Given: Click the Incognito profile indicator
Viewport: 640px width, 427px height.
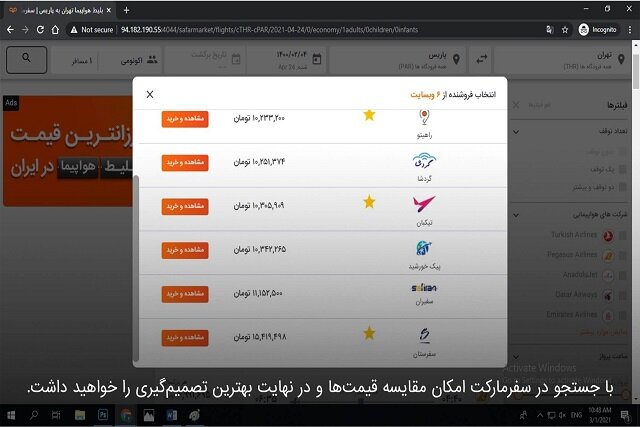Looking at the screenshot, I should [598, 29].
